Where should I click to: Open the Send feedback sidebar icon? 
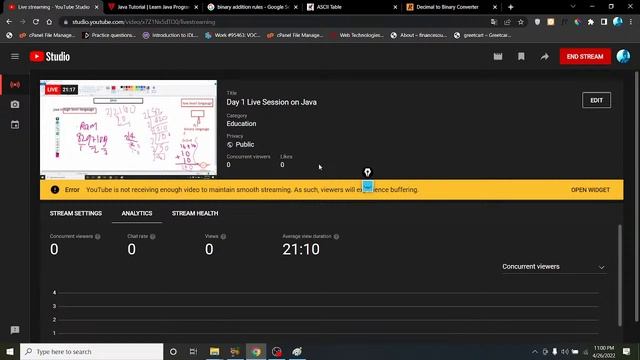15,330
